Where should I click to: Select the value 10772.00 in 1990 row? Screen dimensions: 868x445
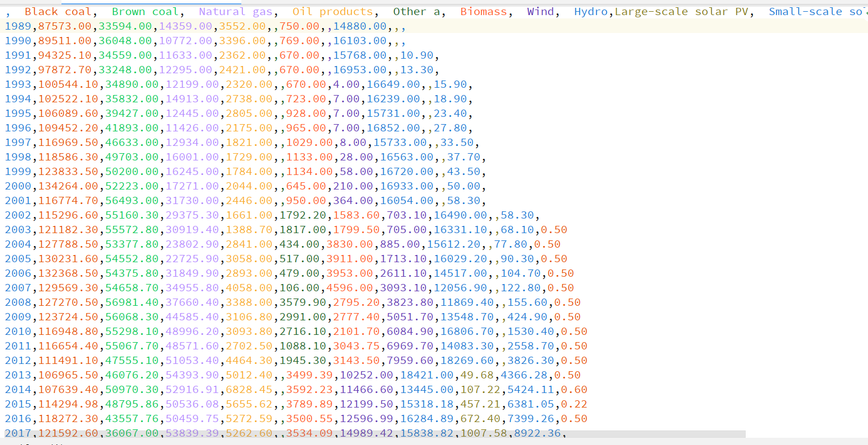click(x=185, y=41)
